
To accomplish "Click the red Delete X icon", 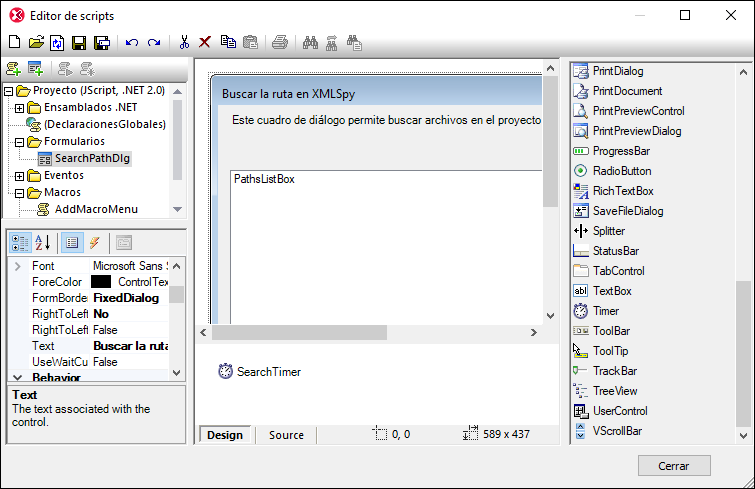I will point(205,42).
